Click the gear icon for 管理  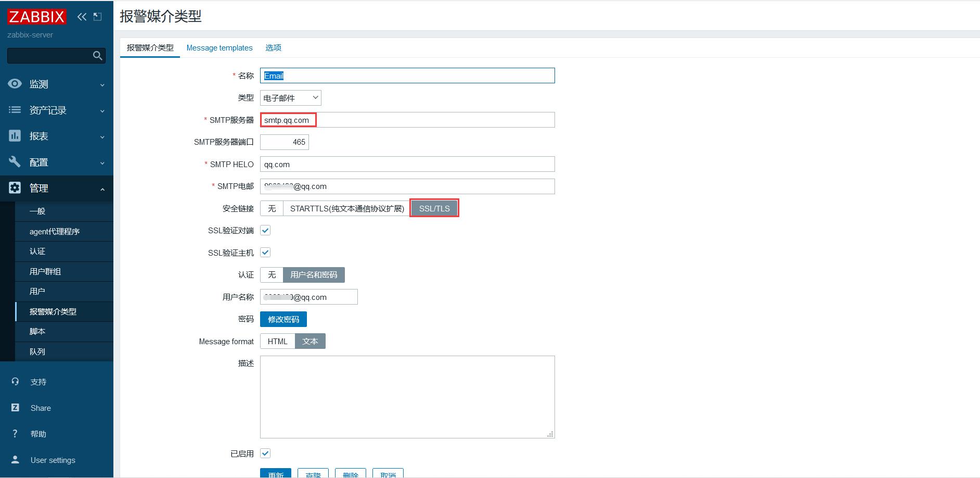click(15, 187)
